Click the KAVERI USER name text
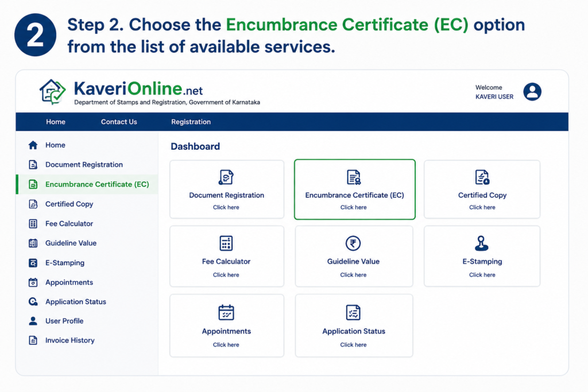 [x=494, y=96]
